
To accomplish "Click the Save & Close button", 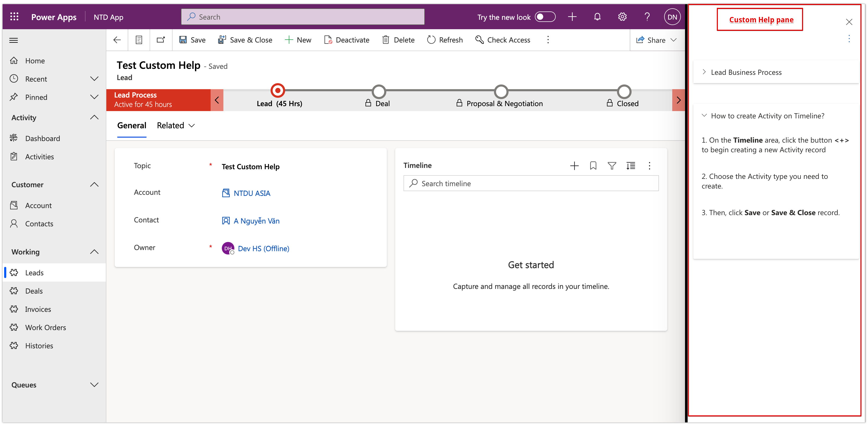I will pyautogui.click(x=245, y=40).
